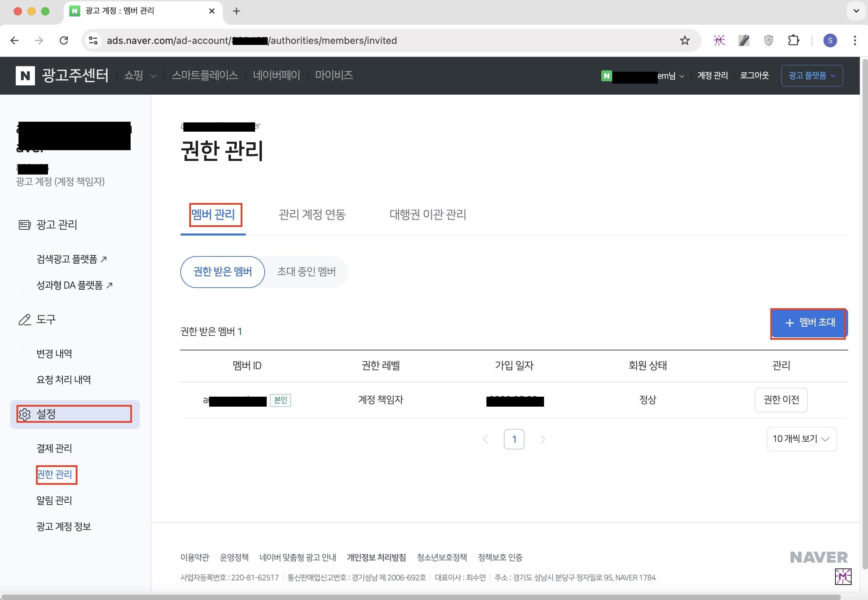Image resolution: width=868 pixels, height=600 pixels.
Task: Click the Naver N logo in header
Action: [25, 75]
